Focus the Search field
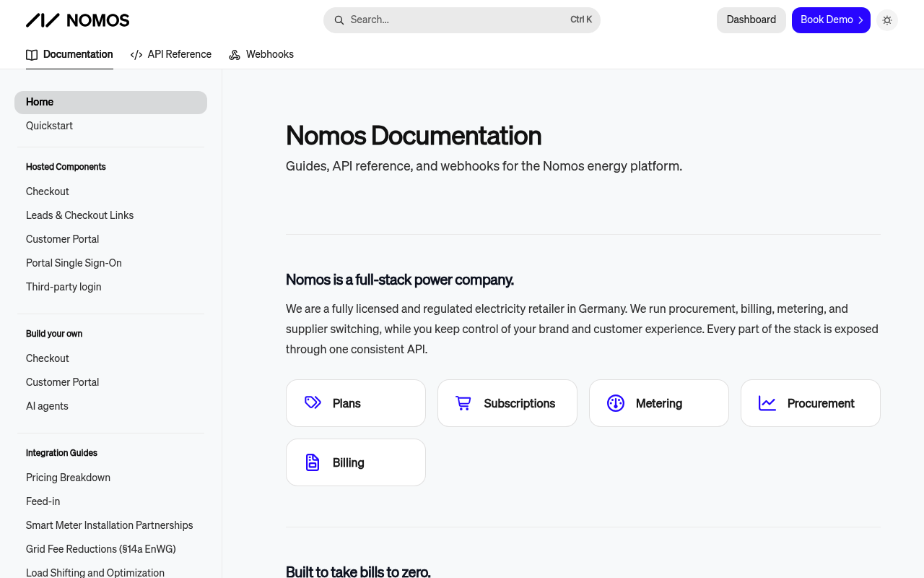The image size is (924, 578). click(462, 20)
